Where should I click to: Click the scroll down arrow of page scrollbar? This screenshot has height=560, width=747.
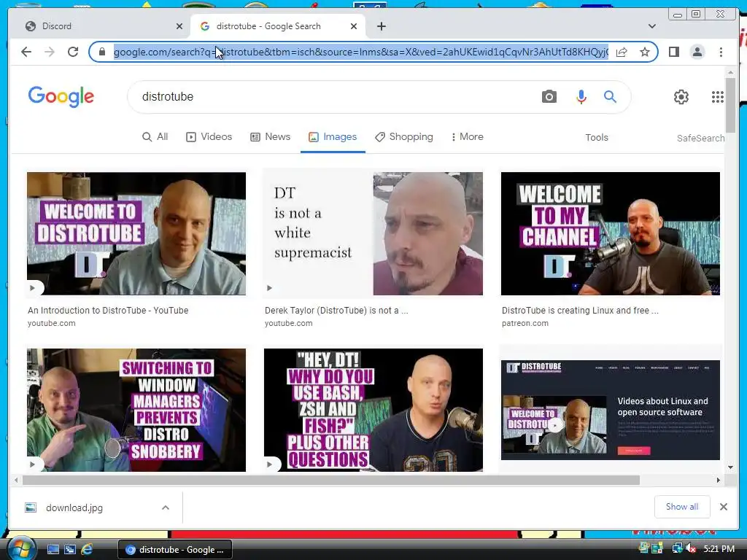pyautogui.click(x=730, y=467)
